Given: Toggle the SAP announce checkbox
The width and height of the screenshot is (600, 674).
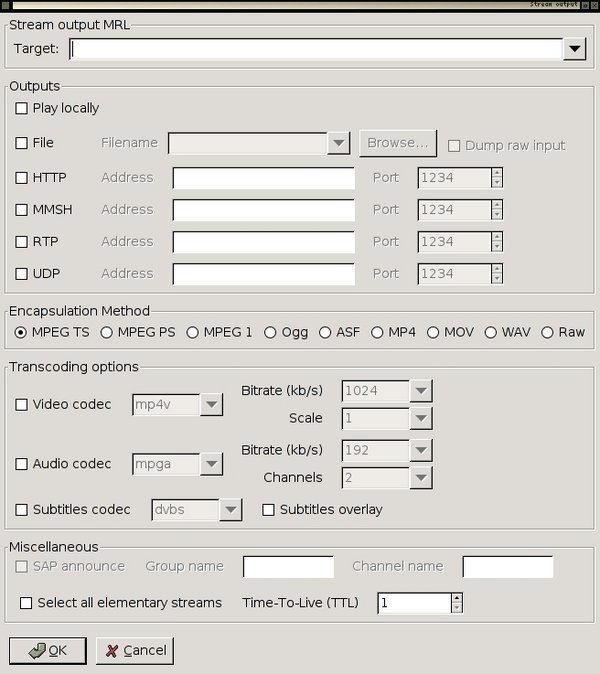Looking at the screenshot, I should click(21, 567).
